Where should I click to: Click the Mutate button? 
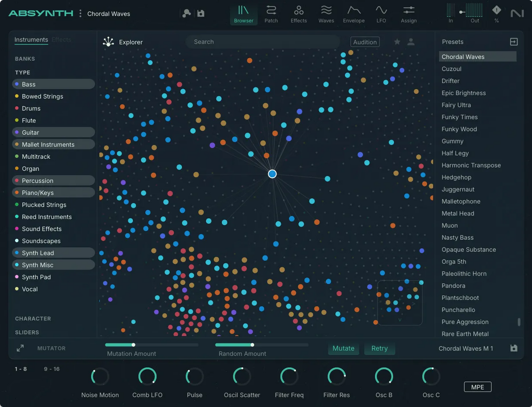(344, 348)
